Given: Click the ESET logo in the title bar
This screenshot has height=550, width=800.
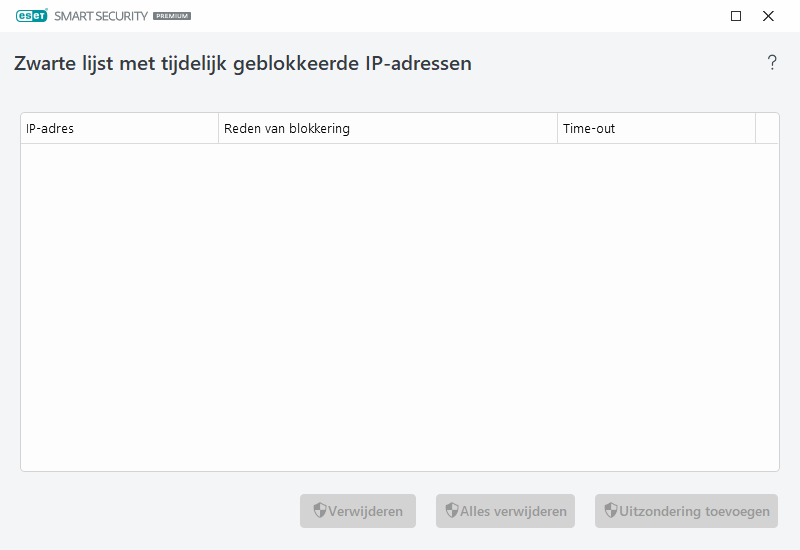Looking at the screenshot, I should click(x=32, y=16).
